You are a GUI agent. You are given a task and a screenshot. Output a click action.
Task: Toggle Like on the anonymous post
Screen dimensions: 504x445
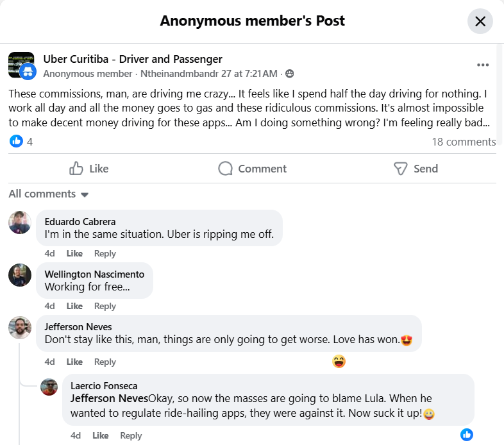(x=88, y=169)
